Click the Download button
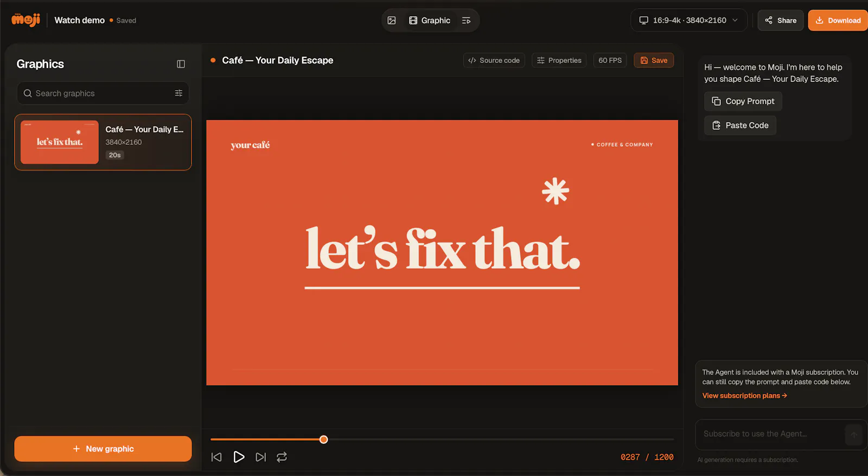Viewport: 868px width, 476px height. coord(838,21)
